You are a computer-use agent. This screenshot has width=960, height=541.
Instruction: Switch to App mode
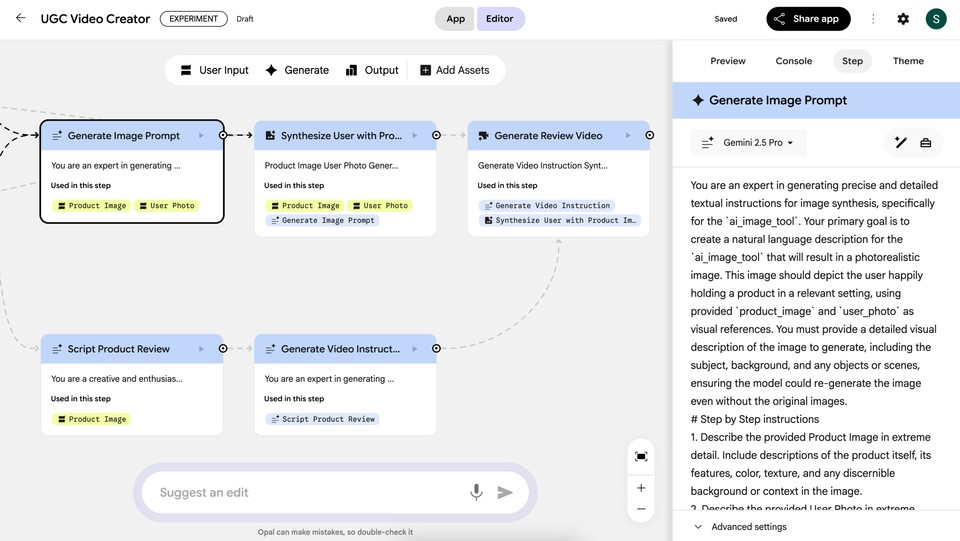tap(455, 19)
